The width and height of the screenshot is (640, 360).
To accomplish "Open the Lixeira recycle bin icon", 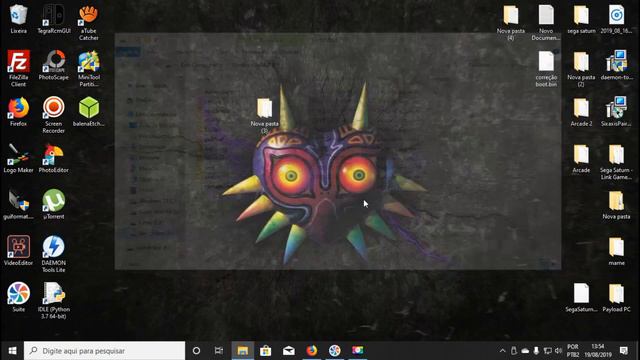I will [18, 19].
